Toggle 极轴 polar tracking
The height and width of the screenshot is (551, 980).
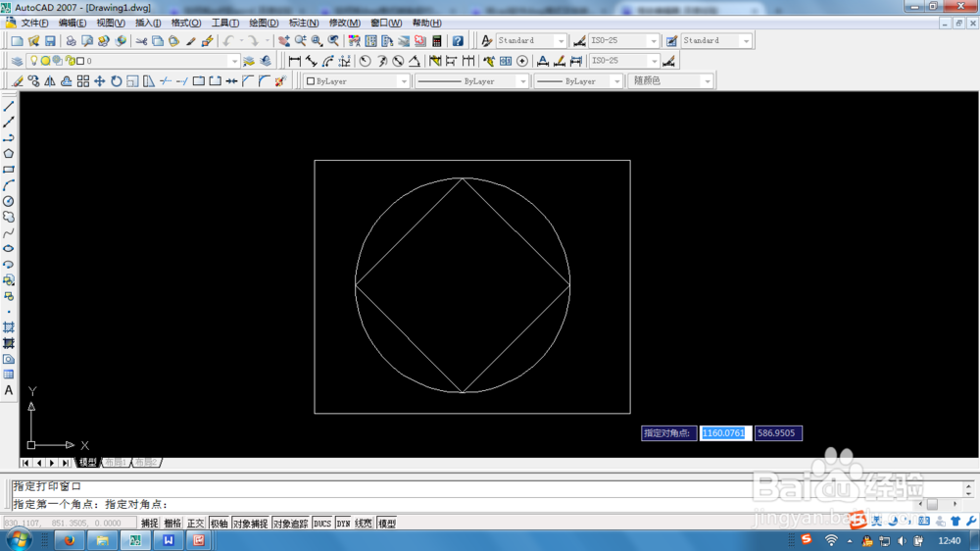[219, 524]
